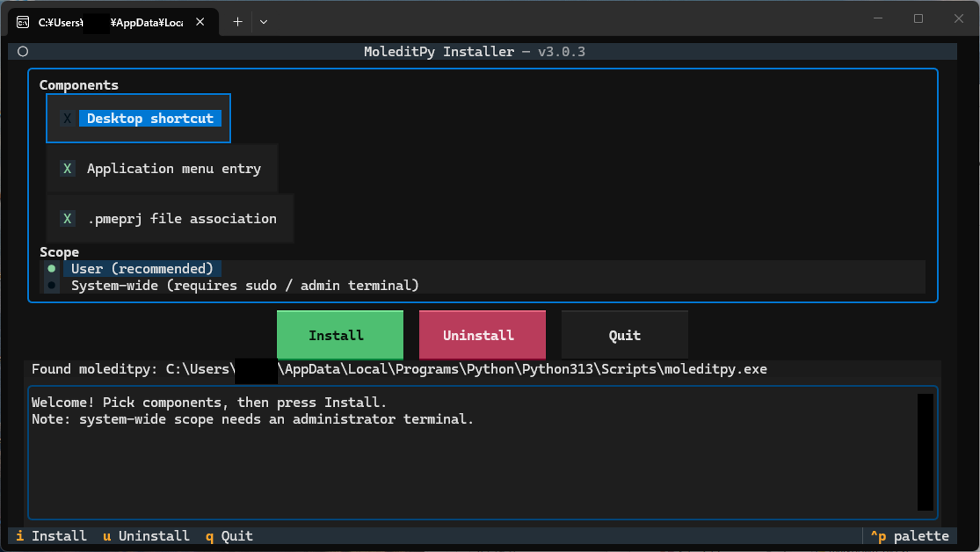Click the red Uninstall button
Screen dimensions: 980x552
[x=482, y=335]
